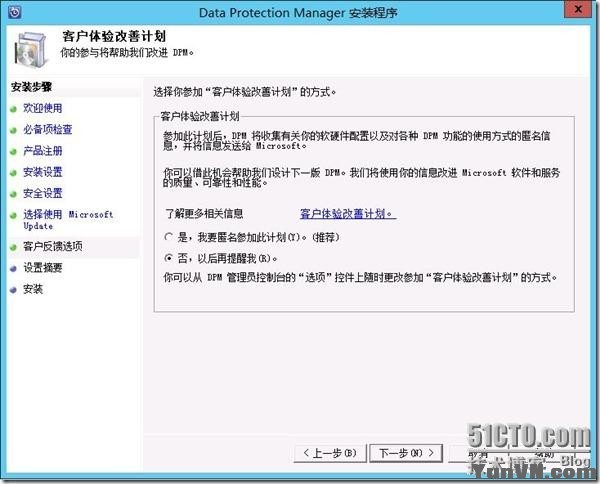Click green bullet next to 产品注册
This screenshot has height=484, width=600.
13,152
